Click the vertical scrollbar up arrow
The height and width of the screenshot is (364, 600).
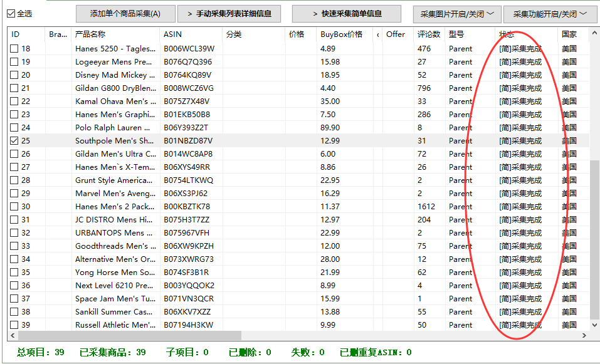(x=594, y=33)
